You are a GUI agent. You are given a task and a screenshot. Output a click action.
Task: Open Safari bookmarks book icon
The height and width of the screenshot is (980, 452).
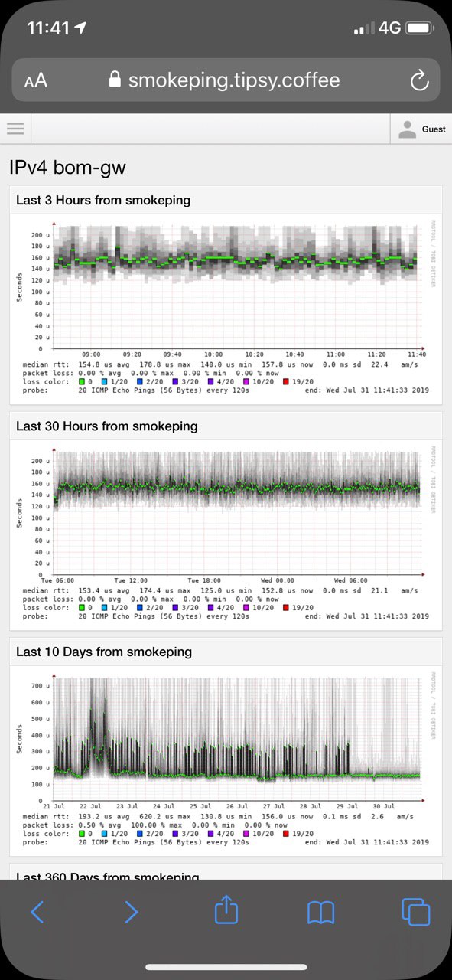point(320,911)
